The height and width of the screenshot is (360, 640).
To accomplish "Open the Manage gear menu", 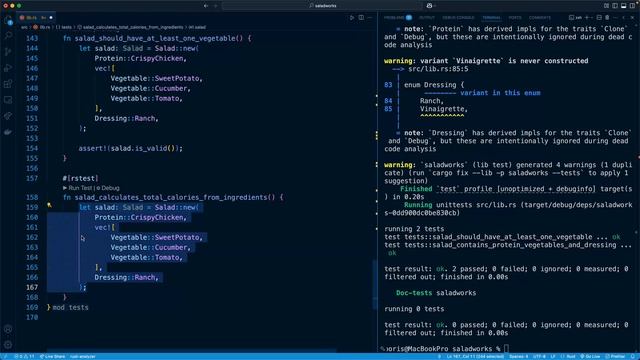I will coord(8,344).
